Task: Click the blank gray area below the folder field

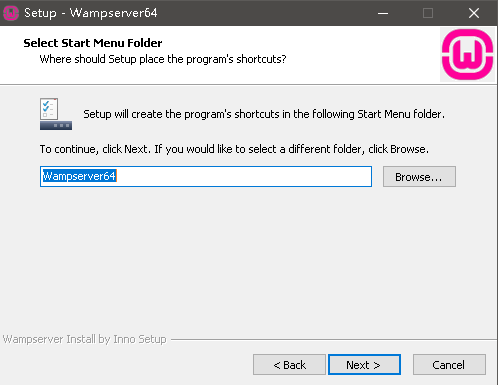Action: [x=248, y=260]
